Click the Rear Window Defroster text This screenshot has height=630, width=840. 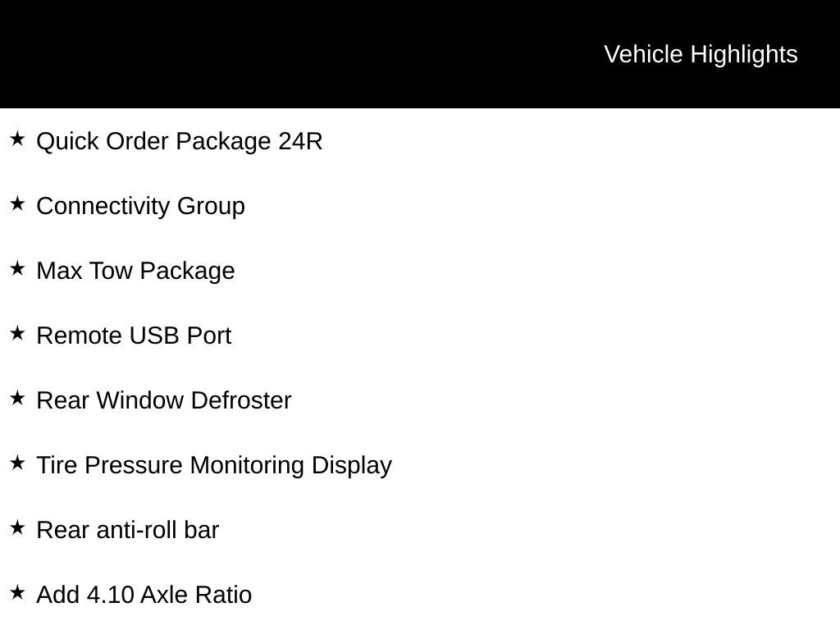click(x=164, y=400)
